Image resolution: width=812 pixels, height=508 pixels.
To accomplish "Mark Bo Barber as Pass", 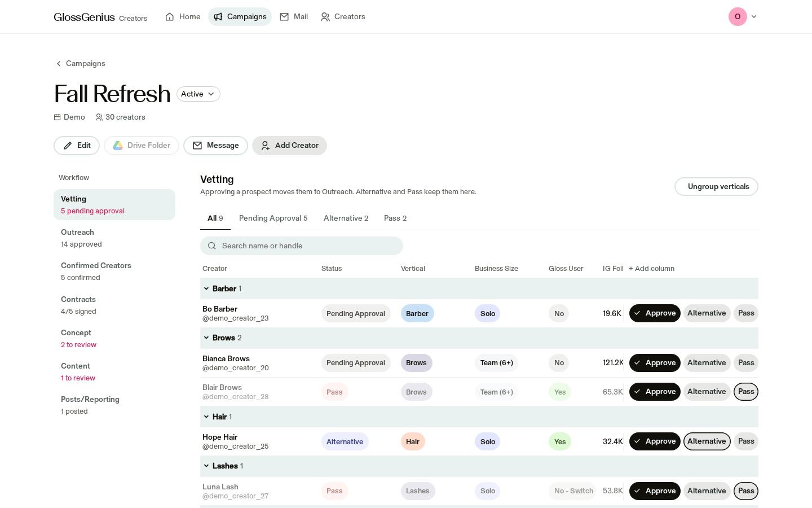I will (746, 313).
